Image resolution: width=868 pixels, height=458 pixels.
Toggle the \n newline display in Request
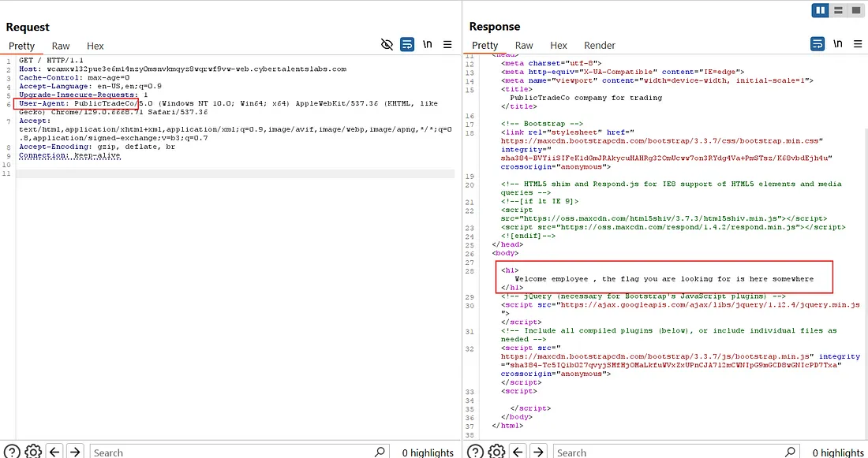tap(428, 44)
